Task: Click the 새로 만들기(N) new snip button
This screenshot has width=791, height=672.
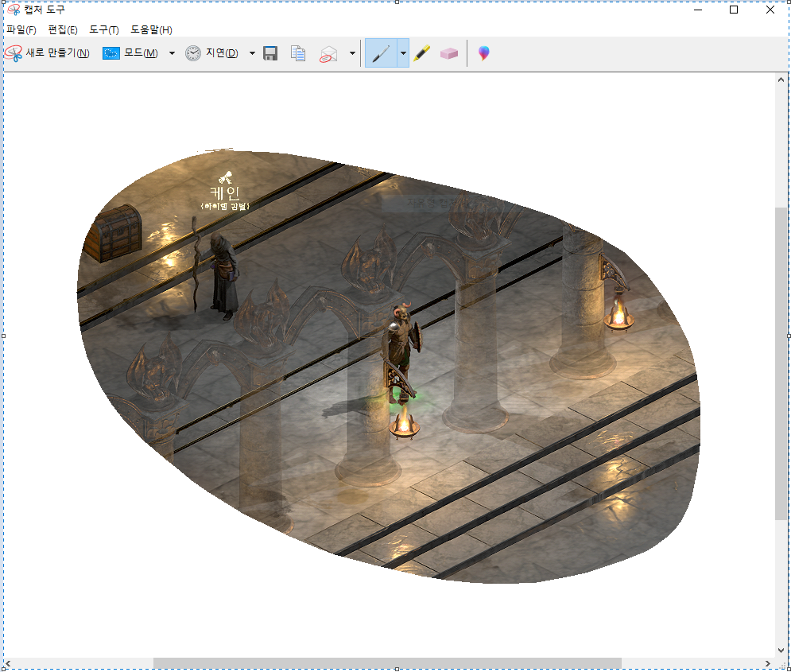Action: [47, 53]
